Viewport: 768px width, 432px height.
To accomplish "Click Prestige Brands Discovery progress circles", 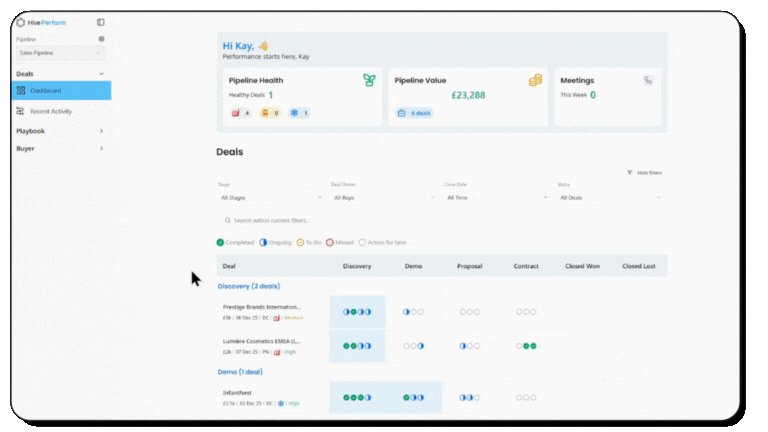I will point(357,312).
